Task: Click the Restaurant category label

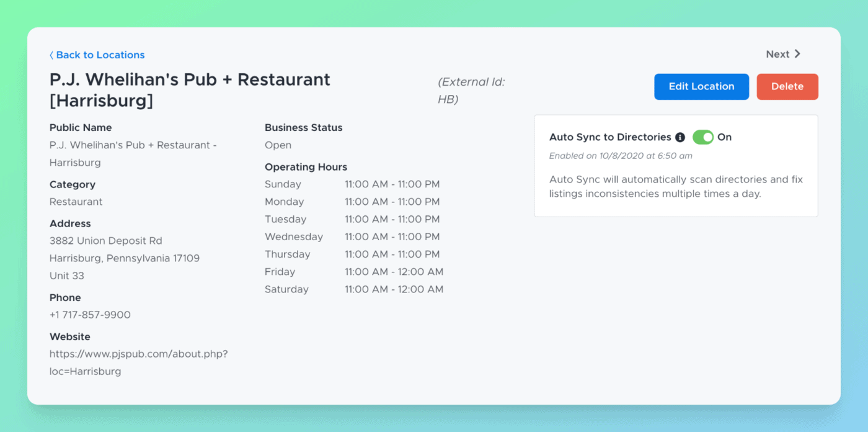Action: [x=76, y=202]
